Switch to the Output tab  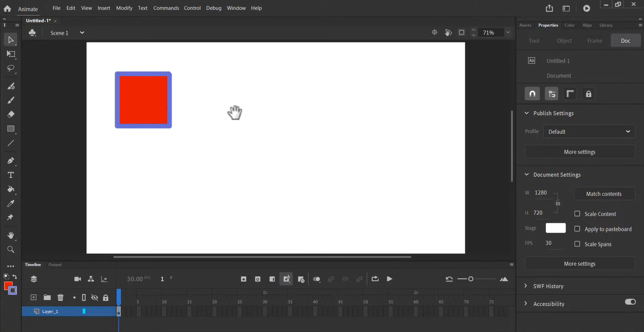point(55,265)
